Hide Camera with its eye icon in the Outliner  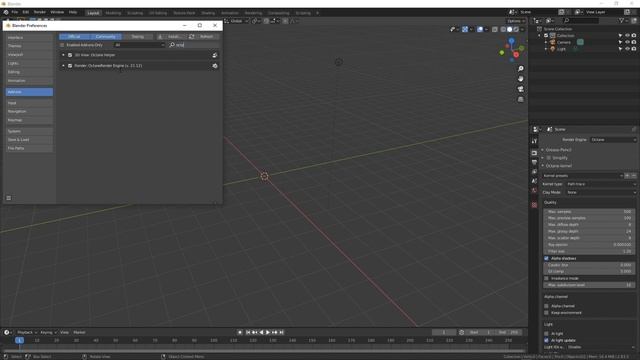coord(627,42)
